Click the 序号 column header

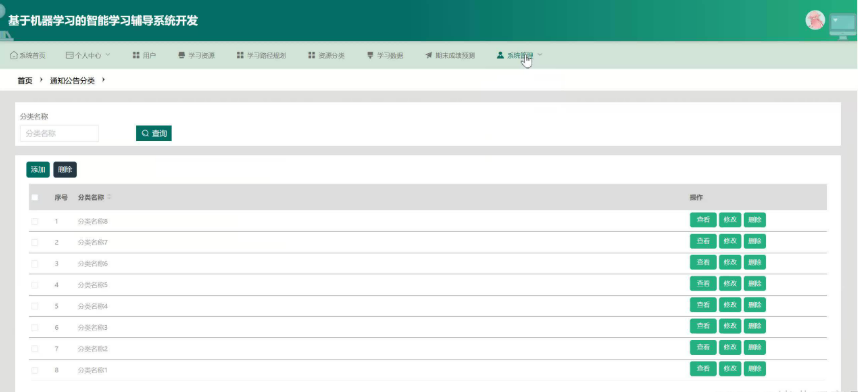61,197
